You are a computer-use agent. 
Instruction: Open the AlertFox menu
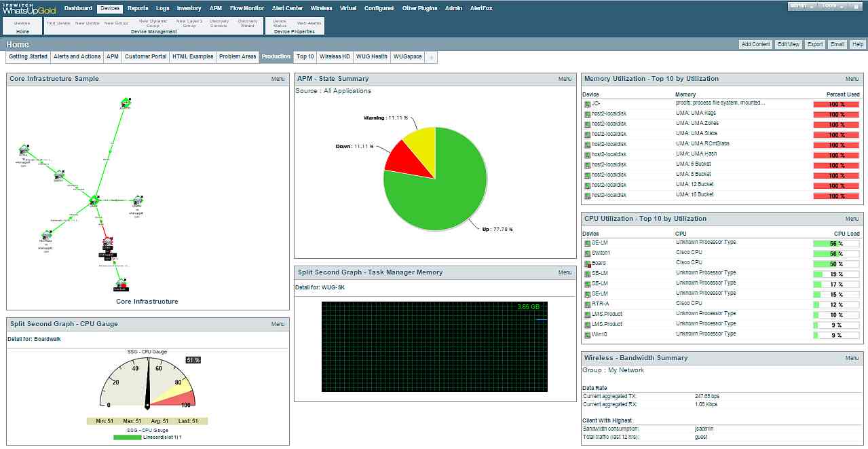pyautogui.click(x=481, y=8)
